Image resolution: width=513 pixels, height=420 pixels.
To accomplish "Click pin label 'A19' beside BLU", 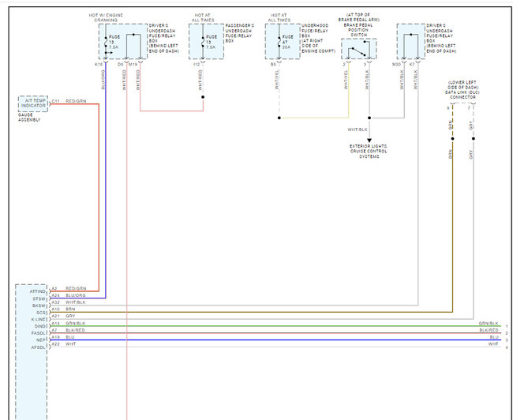I will click(x=55, y=337).
